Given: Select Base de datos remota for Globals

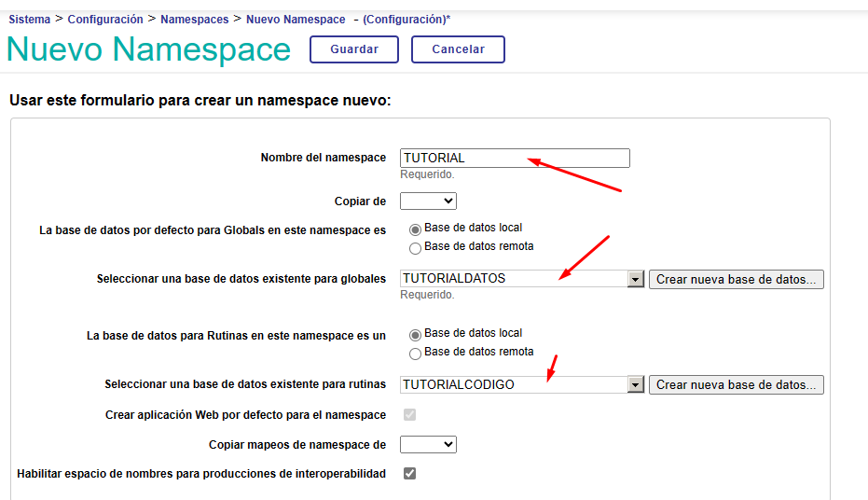Looking at the screenshot, I should [416, 248].
